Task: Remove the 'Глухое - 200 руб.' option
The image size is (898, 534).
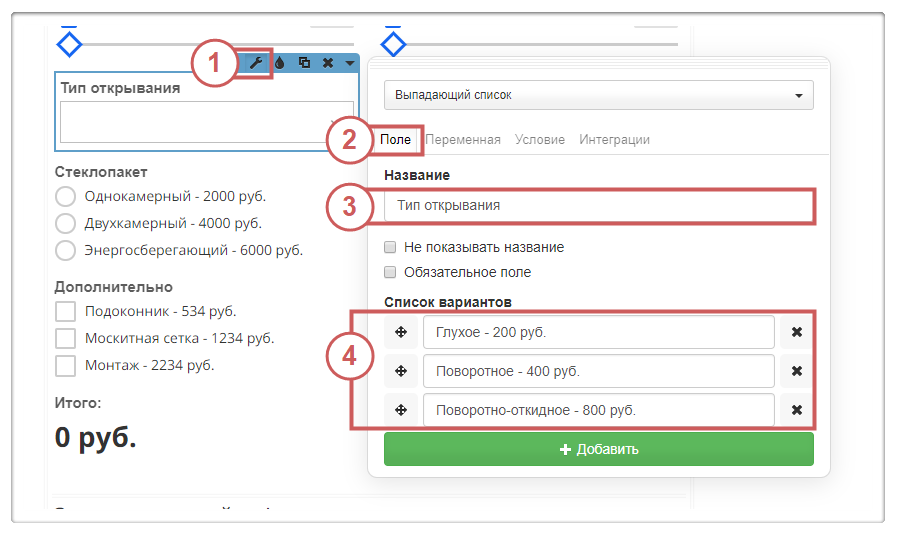Action: [x=797, y=332]
